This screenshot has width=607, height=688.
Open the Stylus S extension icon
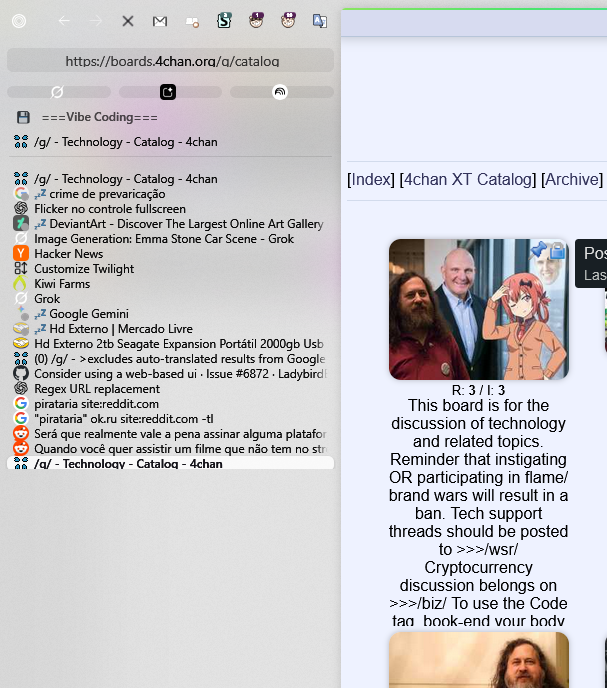pyautogui.click(x=224, y=20)
